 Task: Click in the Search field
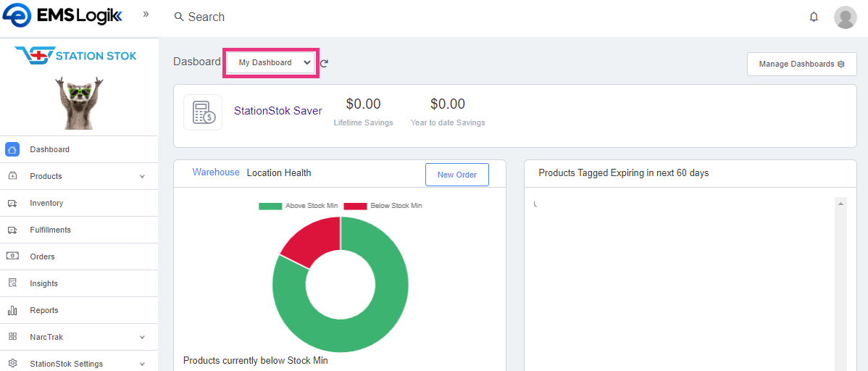point(206,17)
